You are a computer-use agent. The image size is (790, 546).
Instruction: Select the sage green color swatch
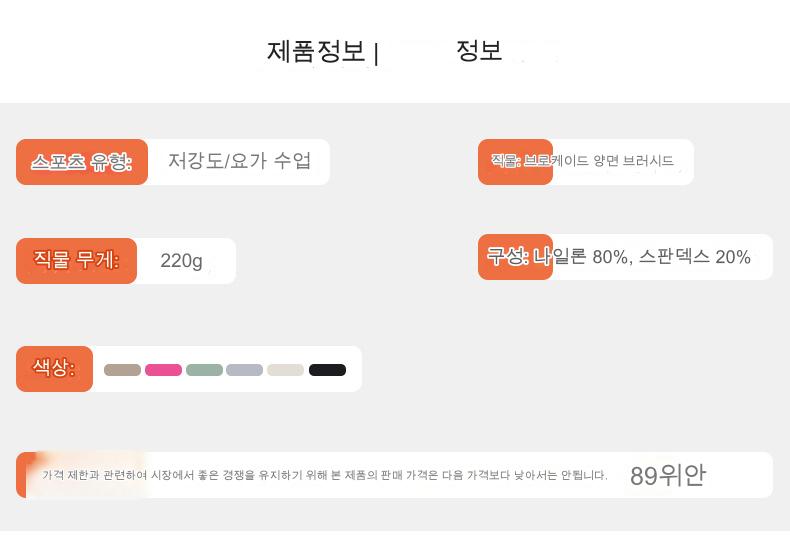pyautogui.click(x=204, y=370)
